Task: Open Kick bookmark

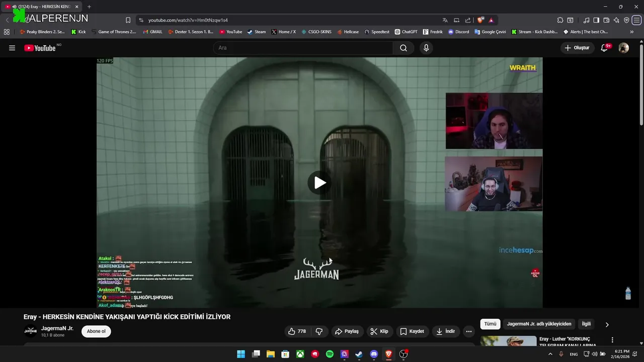Action: pos(78,32)
